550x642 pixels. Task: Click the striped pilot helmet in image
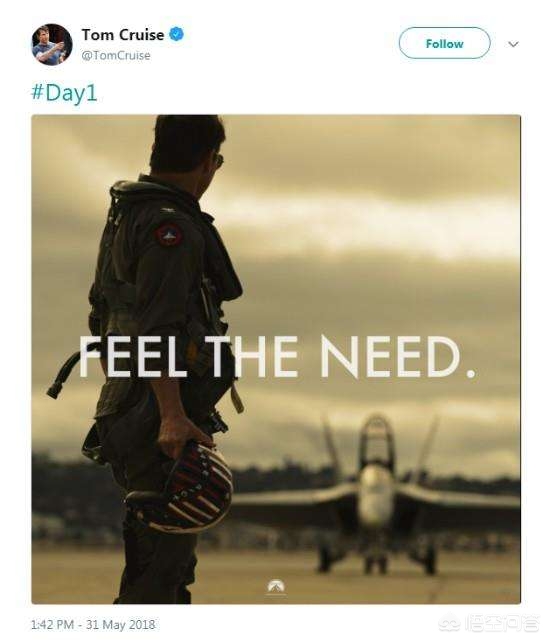point(181,486)
